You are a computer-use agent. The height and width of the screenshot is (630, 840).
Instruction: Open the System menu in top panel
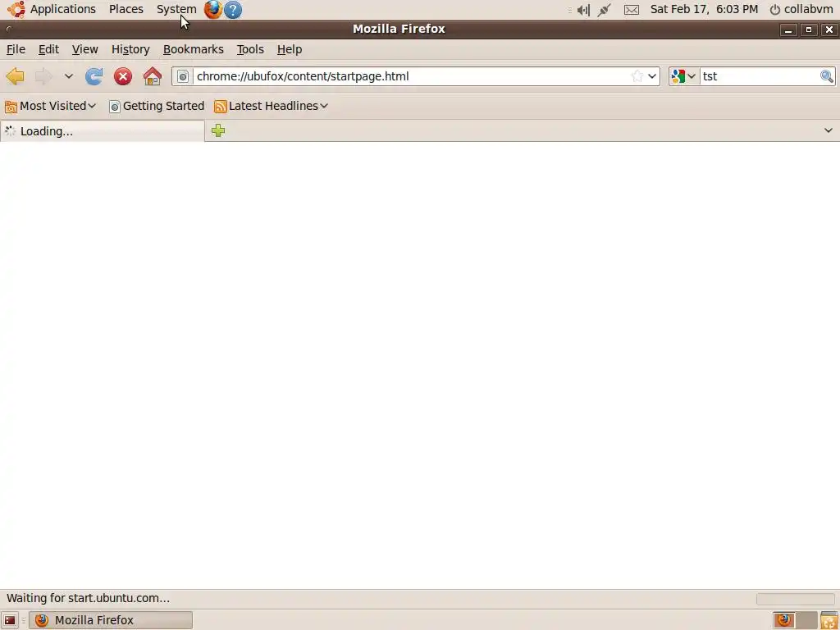pyautogui.click(x=176, y=9)
